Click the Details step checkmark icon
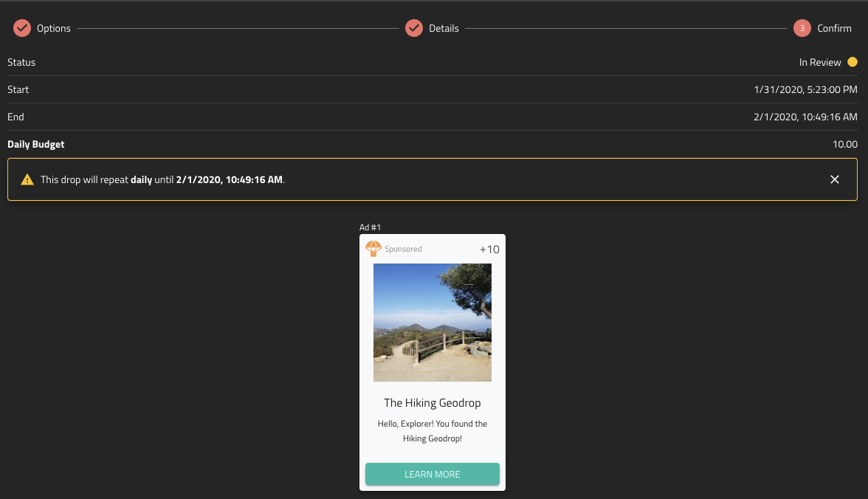 pos(414,28)
